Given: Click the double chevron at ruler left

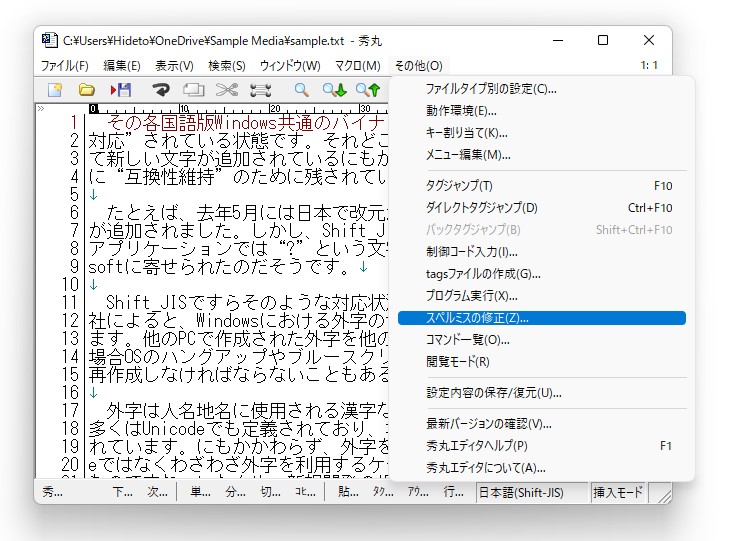Looking at the screenshot, I should click(41, 108).
